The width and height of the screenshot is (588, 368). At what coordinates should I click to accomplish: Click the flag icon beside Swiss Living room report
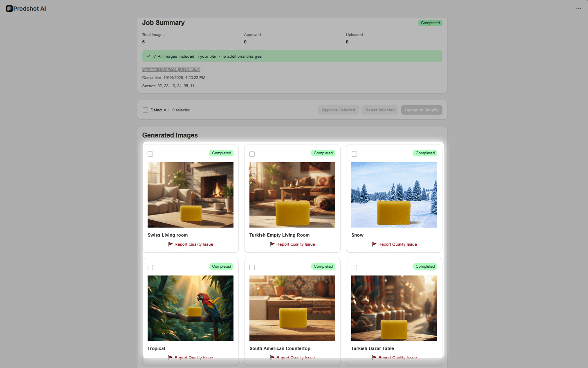[x=171, y=244]
